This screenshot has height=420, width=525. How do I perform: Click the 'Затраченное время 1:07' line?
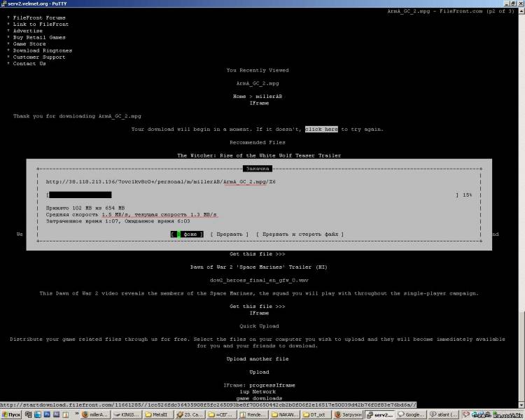(x=118, y=221)
